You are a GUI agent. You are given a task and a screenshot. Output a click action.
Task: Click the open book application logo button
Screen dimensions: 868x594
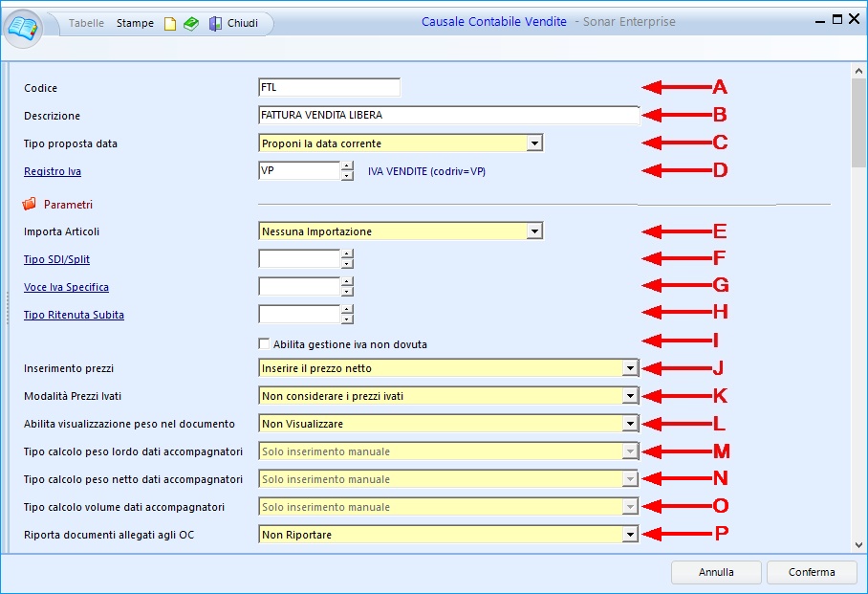click(23, 26)
